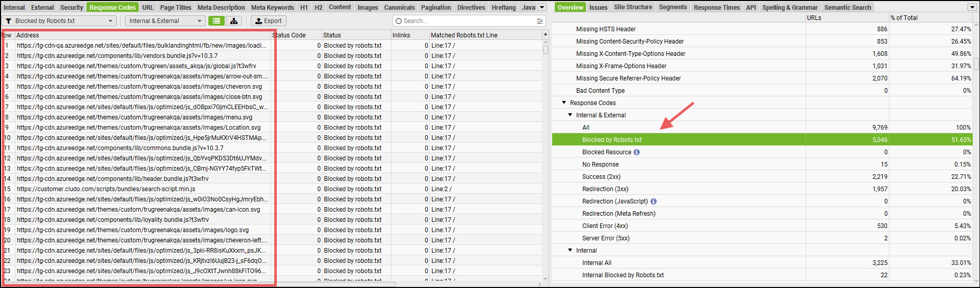Open the Meta Keywords tab

[x=273, y=7]
